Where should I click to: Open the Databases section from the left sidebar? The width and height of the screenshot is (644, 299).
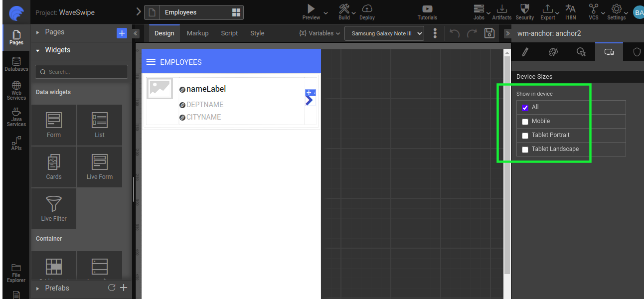16,64
